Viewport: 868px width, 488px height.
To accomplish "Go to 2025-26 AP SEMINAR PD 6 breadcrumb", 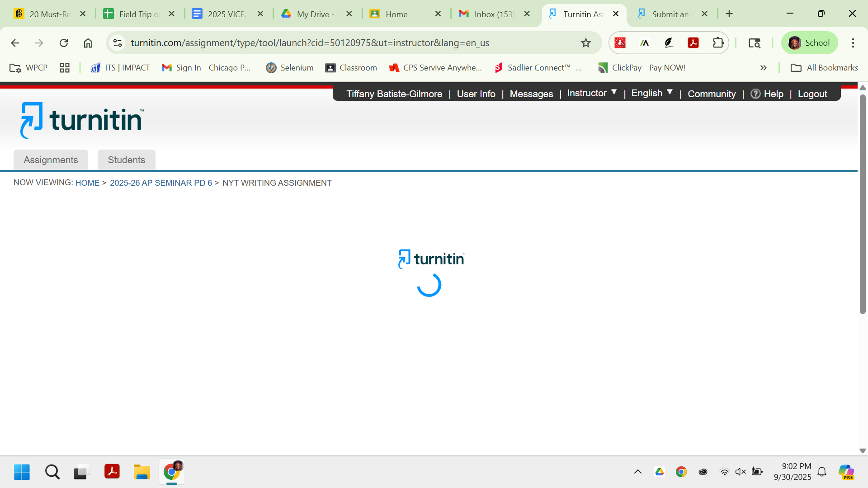I will tap(161, 183).
